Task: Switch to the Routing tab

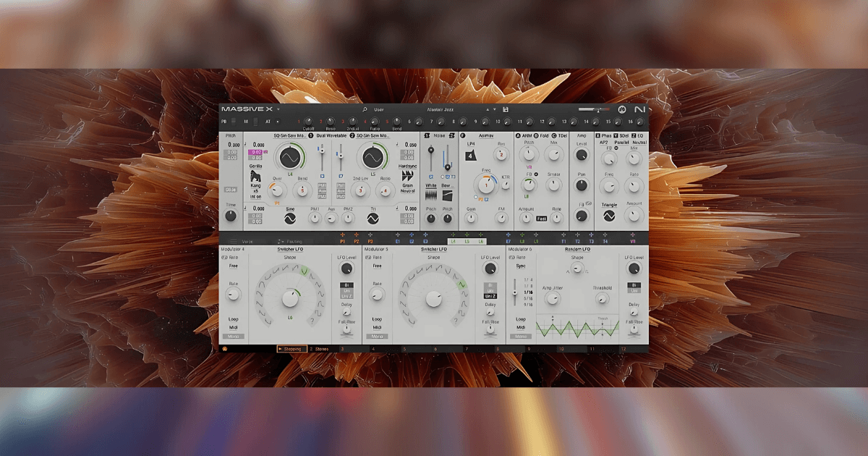Action: [x=294, y=241]
